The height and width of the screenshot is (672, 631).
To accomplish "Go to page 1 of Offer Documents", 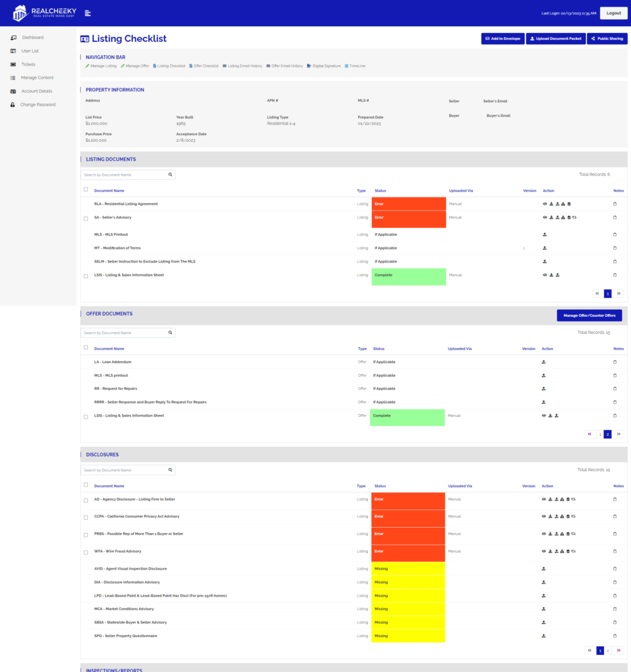I will tap(599, 434).
